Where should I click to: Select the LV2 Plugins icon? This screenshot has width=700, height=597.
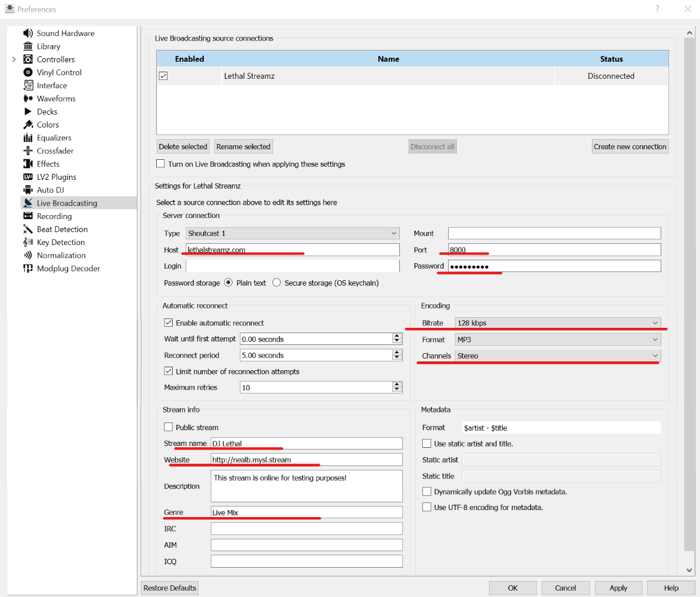[x=28, y=177]
